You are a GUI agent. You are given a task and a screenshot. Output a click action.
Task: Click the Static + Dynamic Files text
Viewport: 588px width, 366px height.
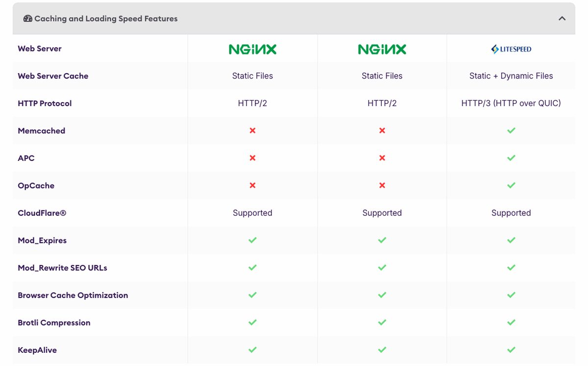tap(511, 76)
